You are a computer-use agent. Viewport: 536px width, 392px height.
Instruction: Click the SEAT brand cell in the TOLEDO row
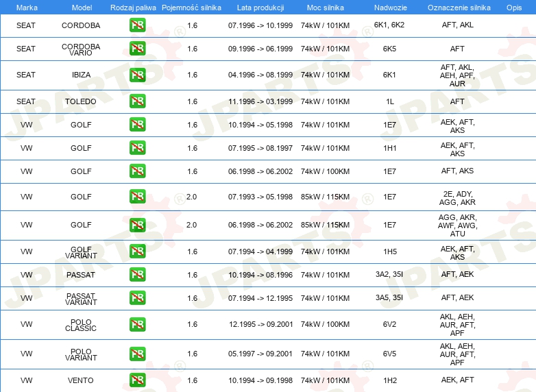click(26, 101)
